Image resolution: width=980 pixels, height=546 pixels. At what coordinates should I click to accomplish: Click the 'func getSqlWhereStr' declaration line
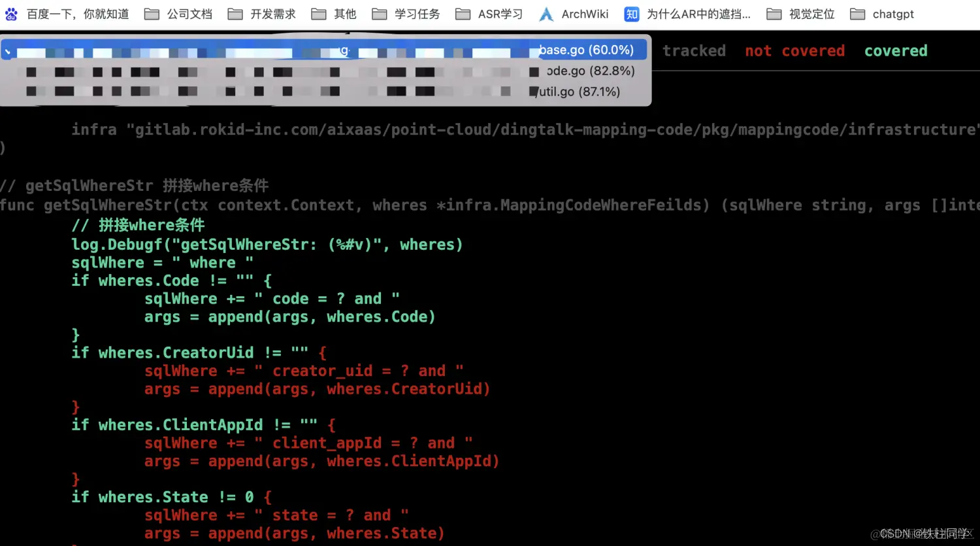pos(490,205)
